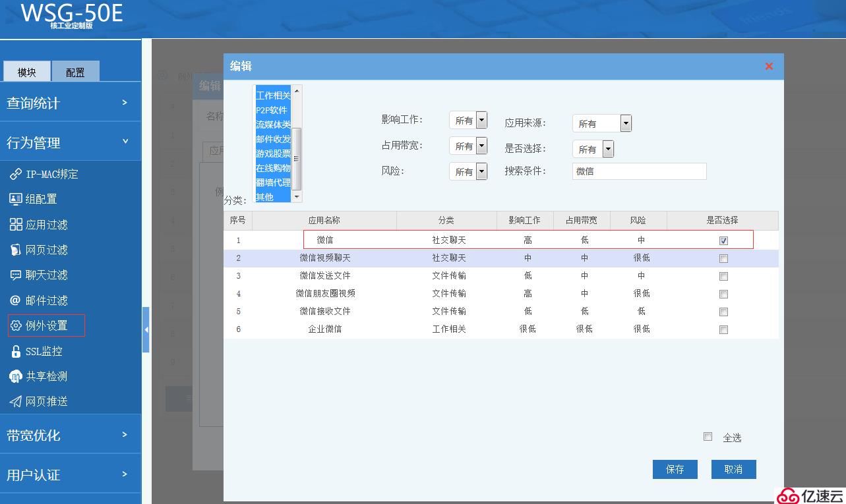Click the 聊天过滤 chat bubble icon
Image resolution: width=846 pixels, height=504 pixels.
[16, 275]
